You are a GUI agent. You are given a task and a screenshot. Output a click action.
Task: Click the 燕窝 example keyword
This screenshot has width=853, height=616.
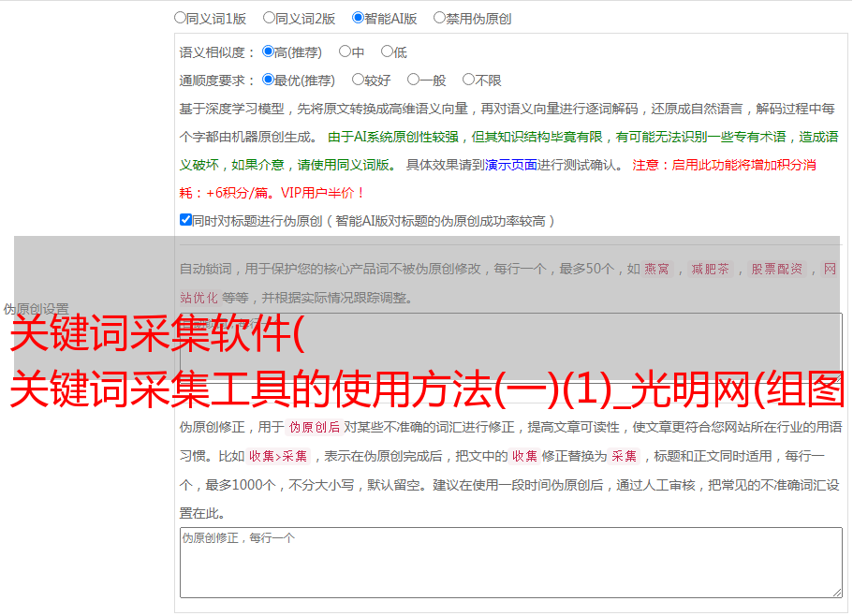coord(656,269)
